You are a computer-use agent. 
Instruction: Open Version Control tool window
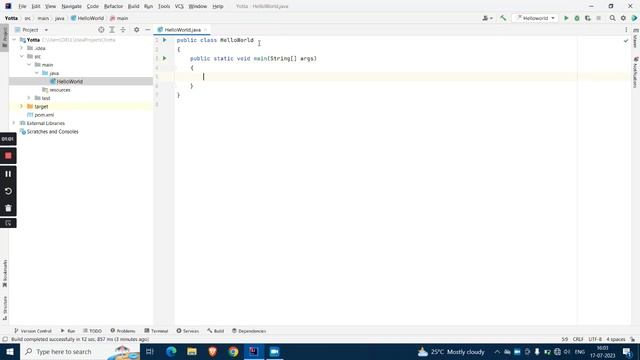pos(33,331)
